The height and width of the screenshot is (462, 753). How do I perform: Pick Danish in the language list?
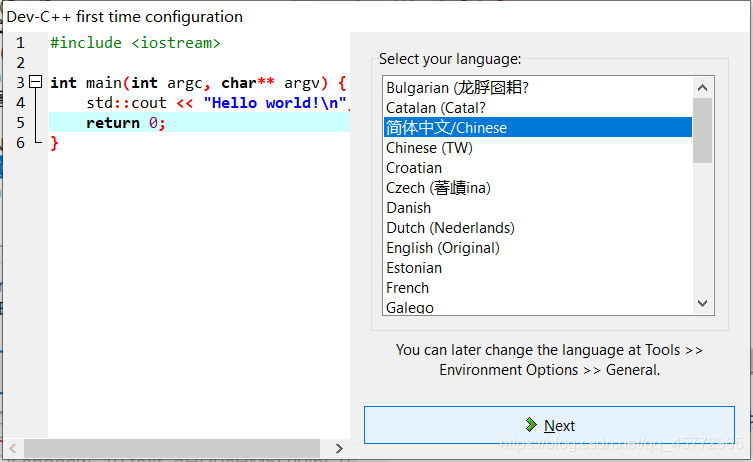click(x=537, y=208)
